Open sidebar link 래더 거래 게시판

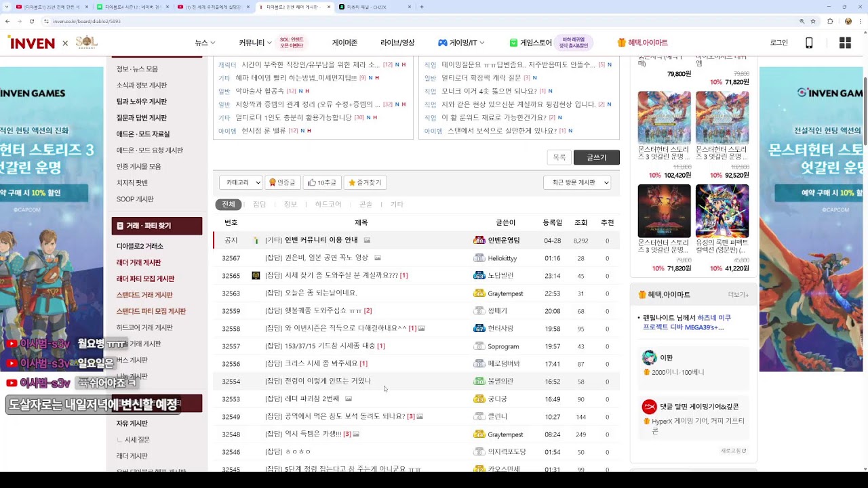tap(139, 262)
